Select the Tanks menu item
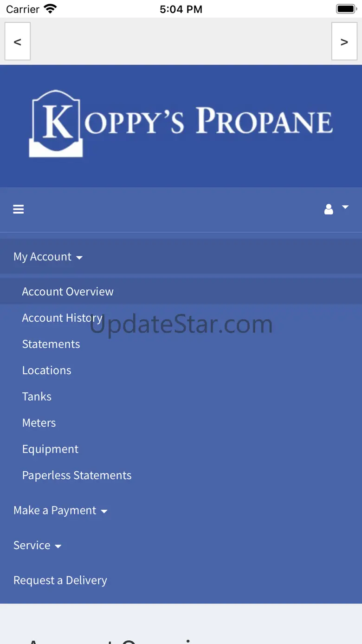Viewport: 362px width, 644px height. tap(37, 397)
